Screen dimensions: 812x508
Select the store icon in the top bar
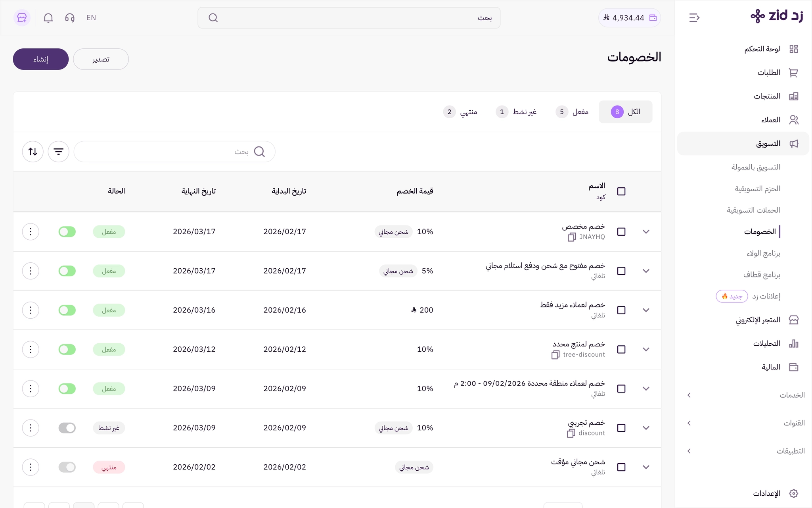22,17
